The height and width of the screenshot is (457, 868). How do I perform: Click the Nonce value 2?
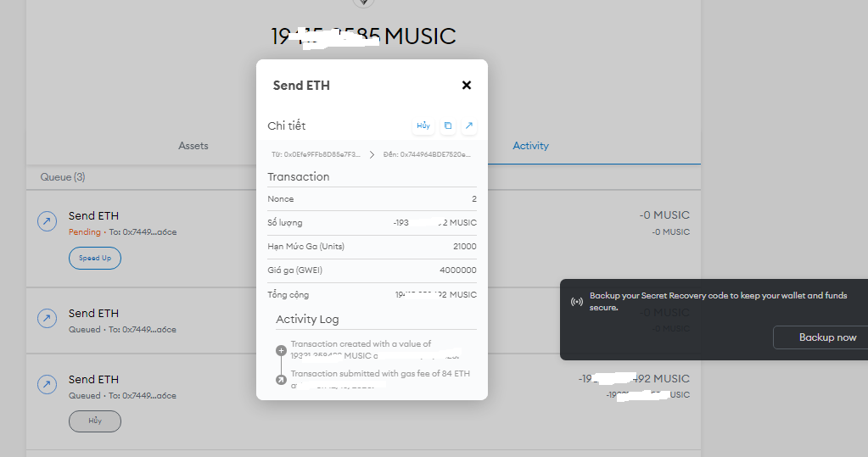coord(473,198)
